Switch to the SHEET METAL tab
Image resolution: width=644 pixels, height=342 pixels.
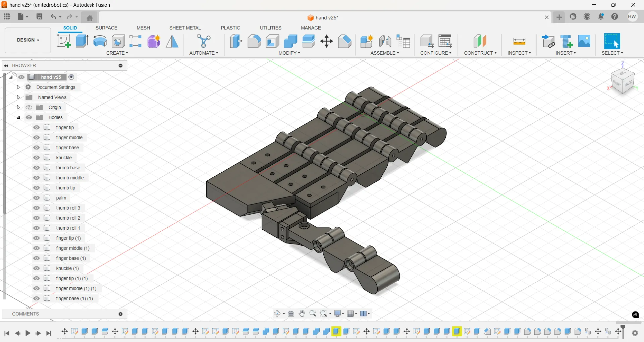click(185, 28)
